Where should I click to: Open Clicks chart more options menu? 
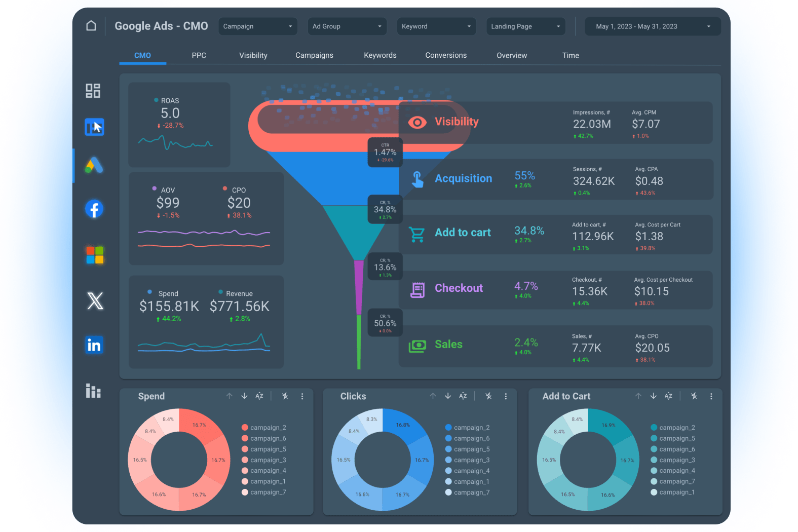tap(506, 396)
